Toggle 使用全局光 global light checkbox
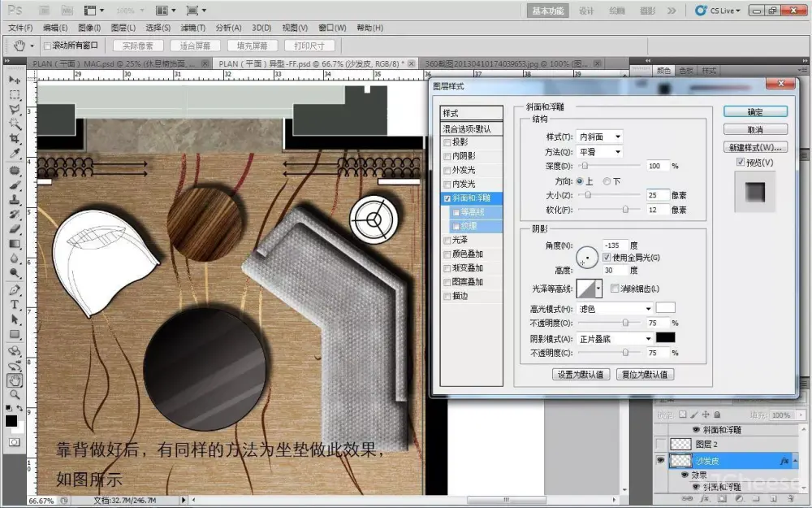The width and height of the screenshot is (812, 508). click(607, 258)
